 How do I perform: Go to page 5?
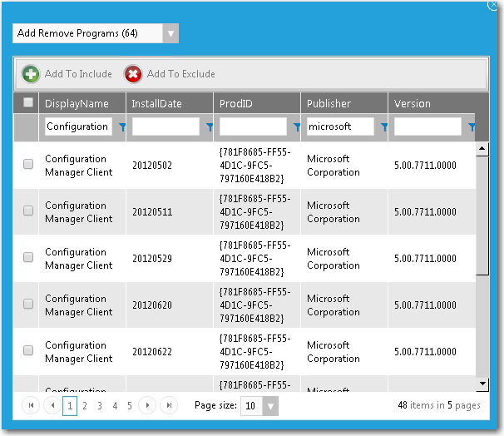[x=130, y=406]
